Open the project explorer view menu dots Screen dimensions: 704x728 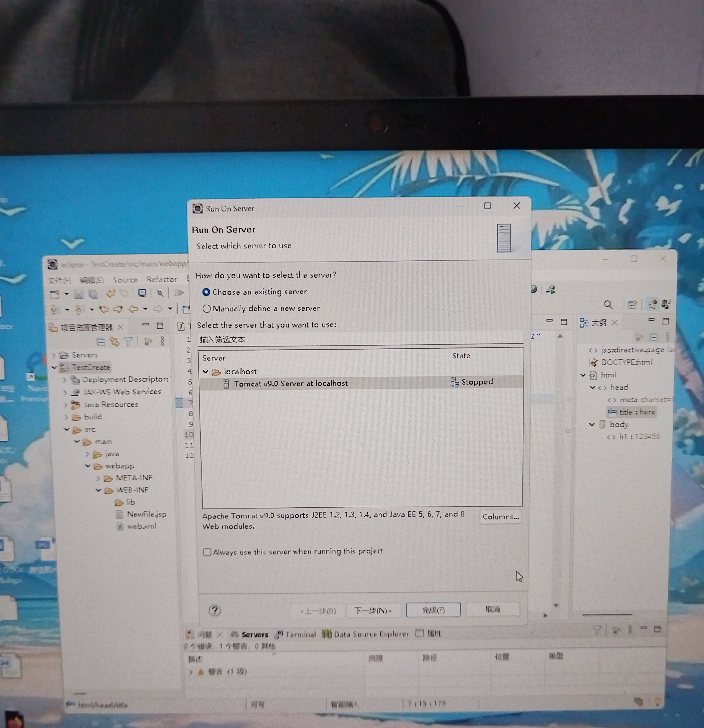(x=162, y=341)
